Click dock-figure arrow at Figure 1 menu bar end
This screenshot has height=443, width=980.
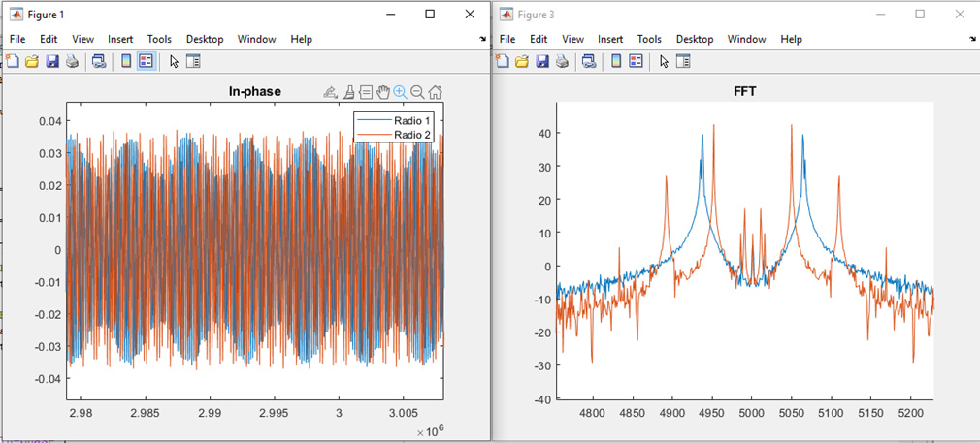(482, 39)
